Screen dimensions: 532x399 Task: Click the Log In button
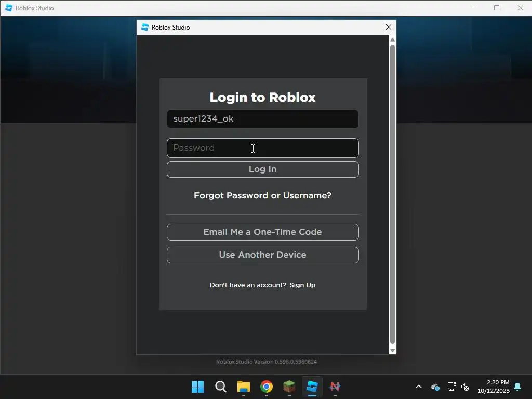point(262,169)
